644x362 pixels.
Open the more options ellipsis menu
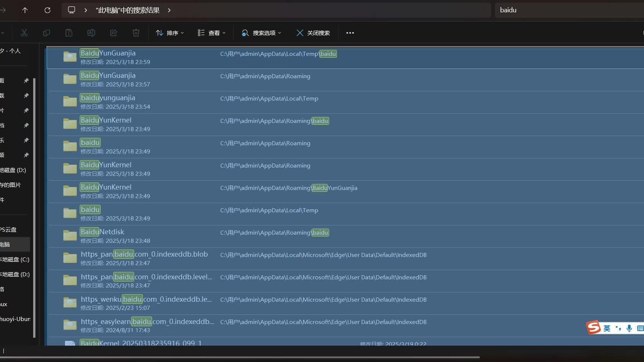[x=350, y=33]
